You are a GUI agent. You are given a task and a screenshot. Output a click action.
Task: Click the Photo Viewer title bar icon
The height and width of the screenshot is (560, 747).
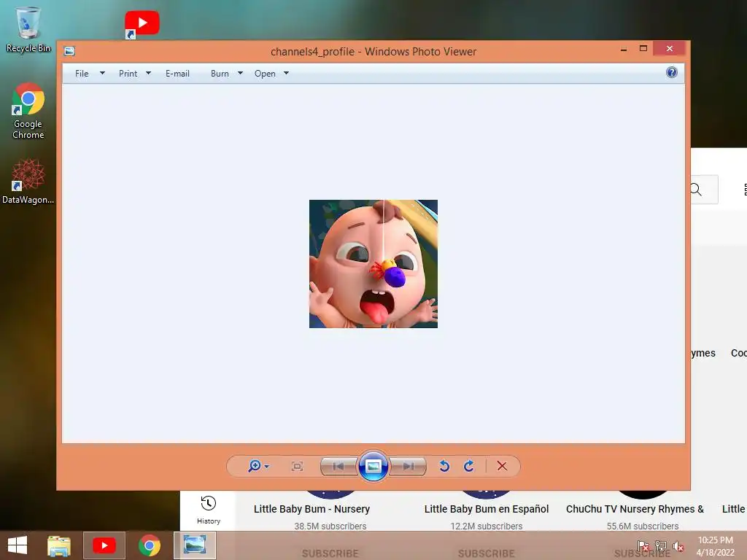69,51
